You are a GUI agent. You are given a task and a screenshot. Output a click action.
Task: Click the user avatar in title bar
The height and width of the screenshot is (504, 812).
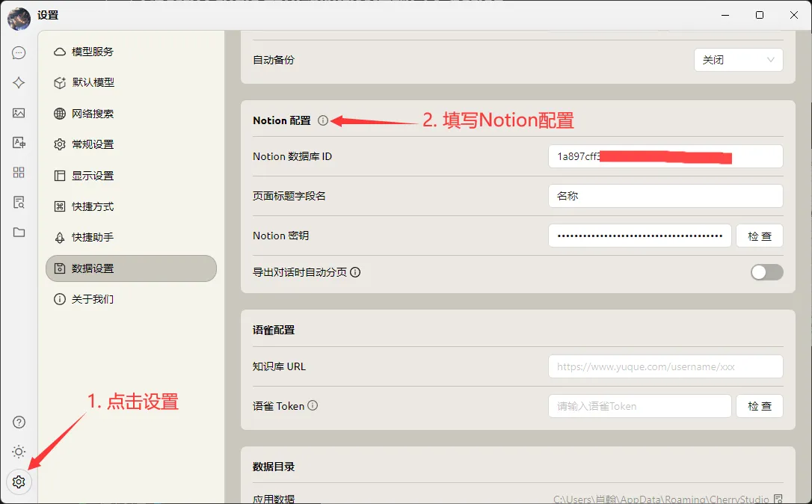(x=19, y=19)
